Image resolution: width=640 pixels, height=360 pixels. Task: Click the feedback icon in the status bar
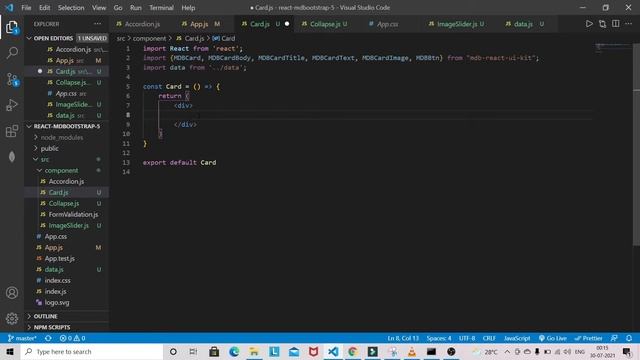tap(614, 338)
